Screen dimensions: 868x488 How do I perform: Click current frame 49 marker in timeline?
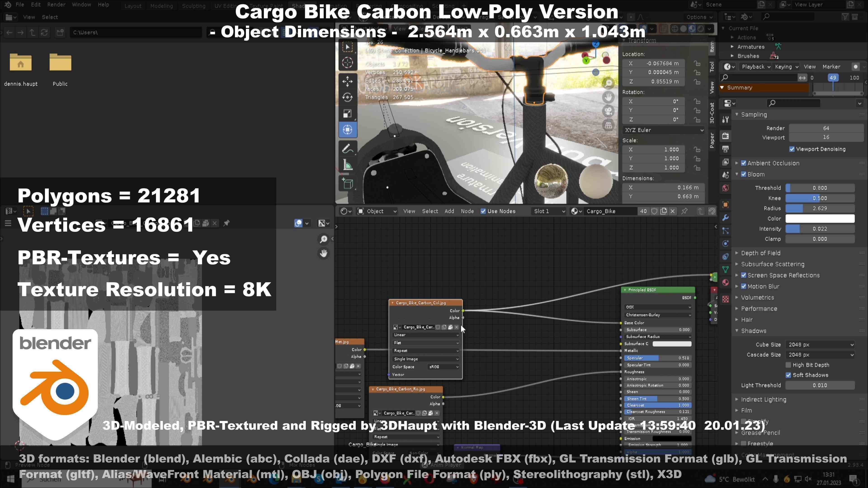pyautogui.click(x=833, y=78)
